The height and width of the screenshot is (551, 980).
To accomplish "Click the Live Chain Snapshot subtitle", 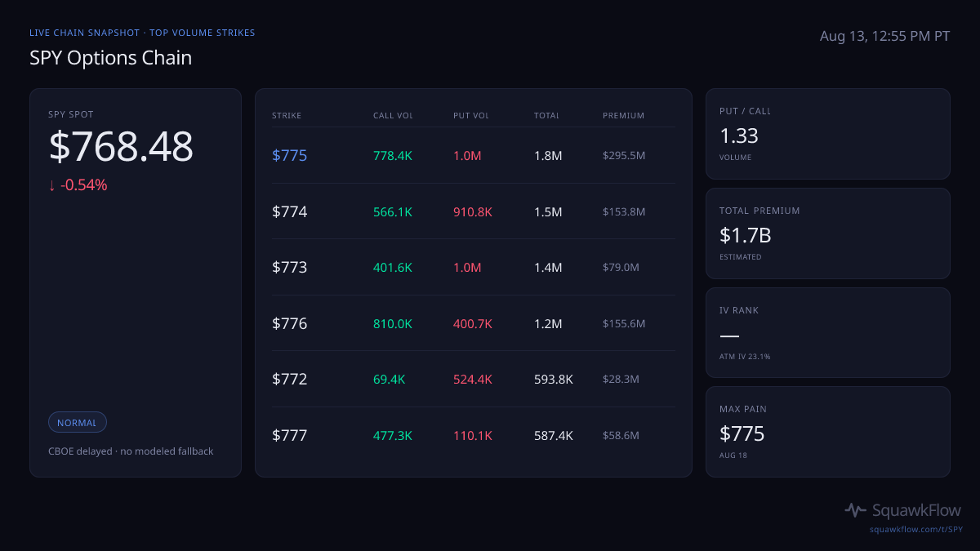I will (142, 33).
